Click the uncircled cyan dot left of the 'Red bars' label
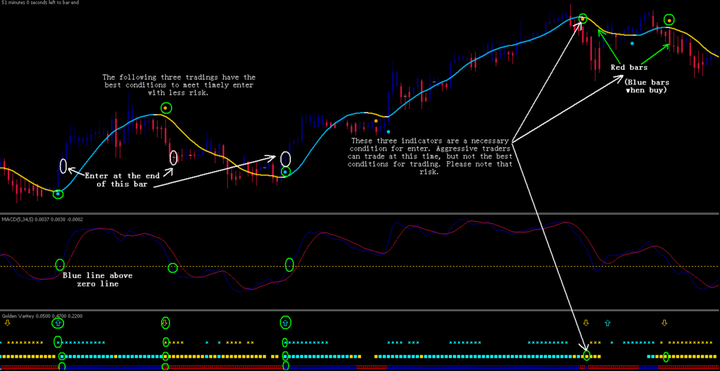This screenshot has width=720, height=371. [632, 43]
